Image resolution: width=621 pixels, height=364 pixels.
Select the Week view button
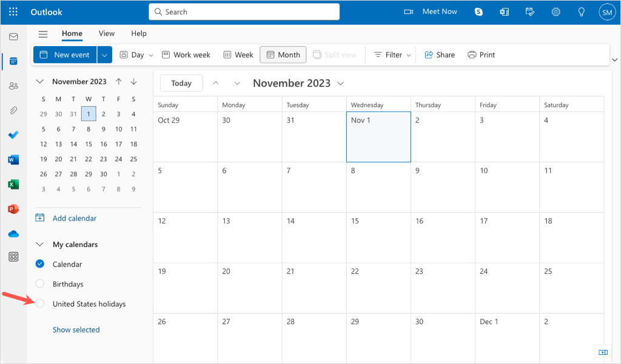(x=238, y=55)
